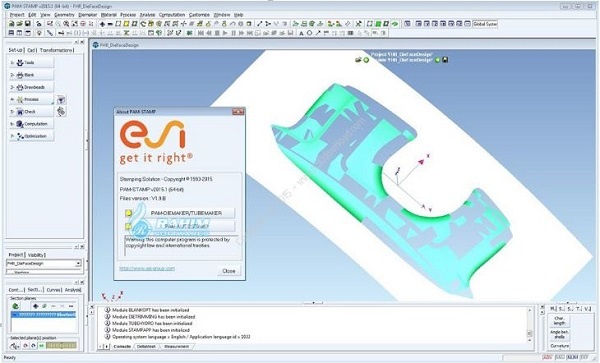Click the selected plane position slider

coord(61,345)
